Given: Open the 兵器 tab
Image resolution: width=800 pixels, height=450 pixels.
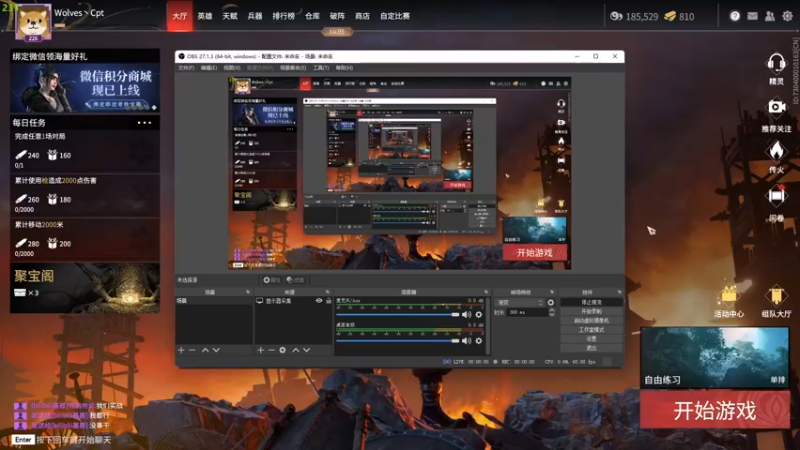Looking at the screenshot, I should [x=255, y=16].
